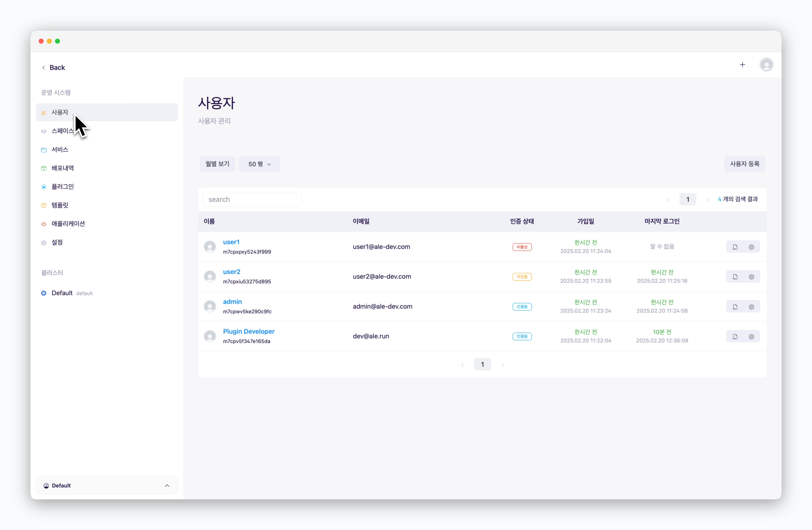This screenshot has width=812, height=530.
Task: Click the 이름 column header
Action: [x=209, y=222]
